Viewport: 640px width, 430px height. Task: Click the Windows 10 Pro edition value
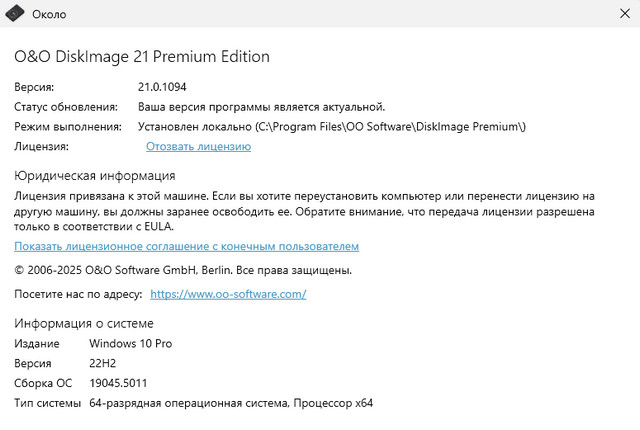130,344
